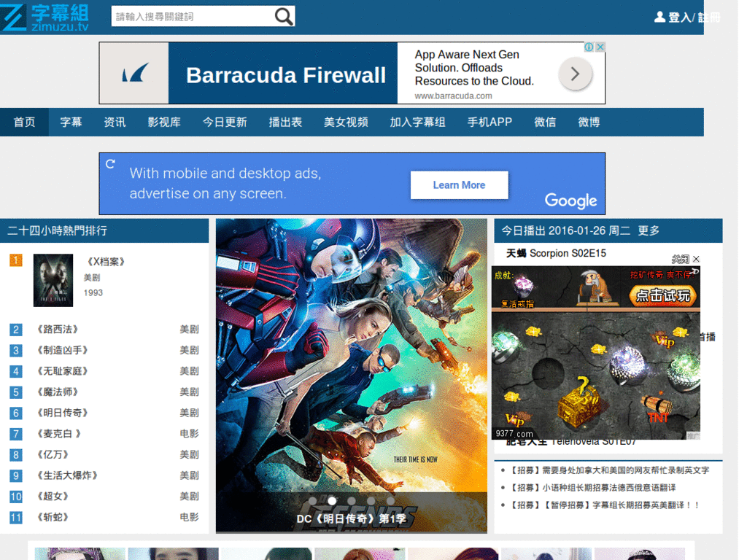
Task: Open the 微博 menu item
Action: click(589, 122)
